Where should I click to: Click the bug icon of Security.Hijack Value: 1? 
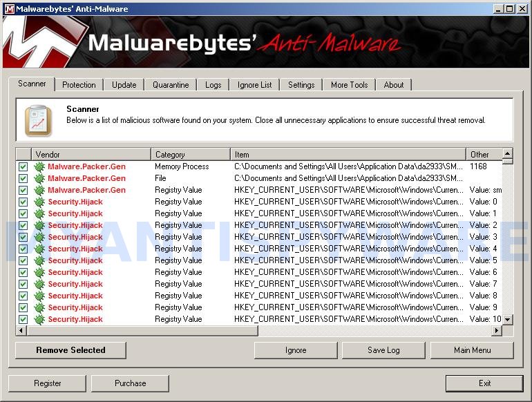coord(39,213)
